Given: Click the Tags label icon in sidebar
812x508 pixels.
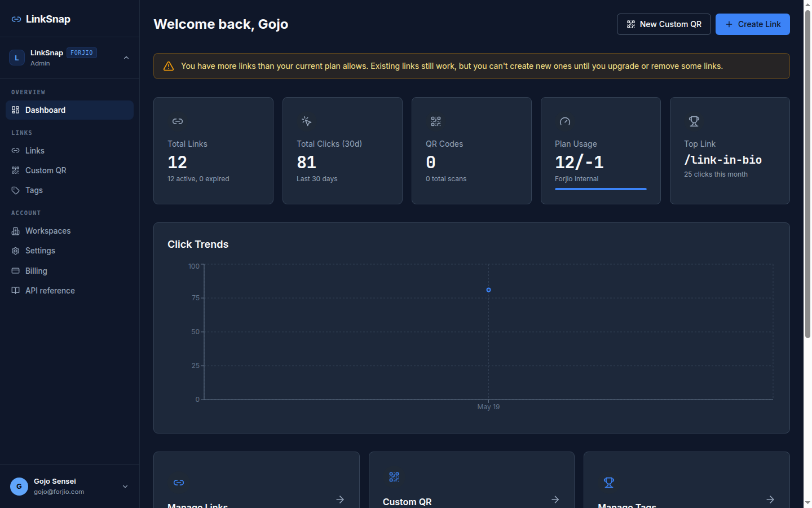Looking at the screenshot, I should [x=15, y=190].
